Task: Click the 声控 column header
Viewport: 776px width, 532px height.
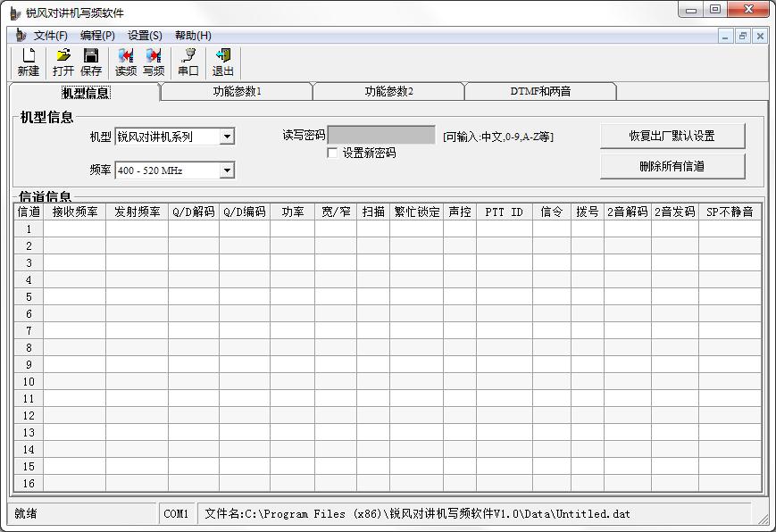Action: [460, 212]
